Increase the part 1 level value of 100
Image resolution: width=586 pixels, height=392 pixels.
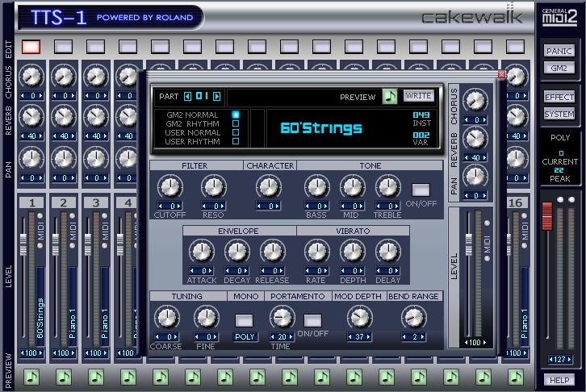click(x=40, y=352)
